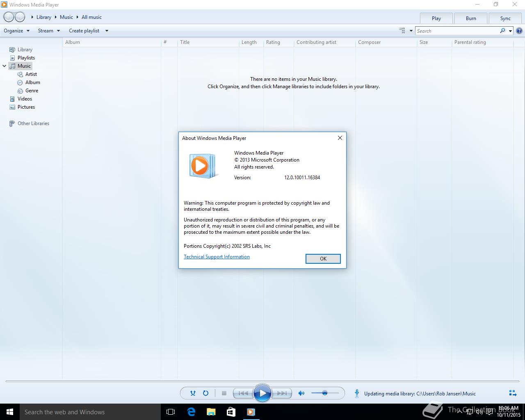Click the Next track button
Image resolution: width=525 pixels, height=420 pixels.
(x=282, y=393)
